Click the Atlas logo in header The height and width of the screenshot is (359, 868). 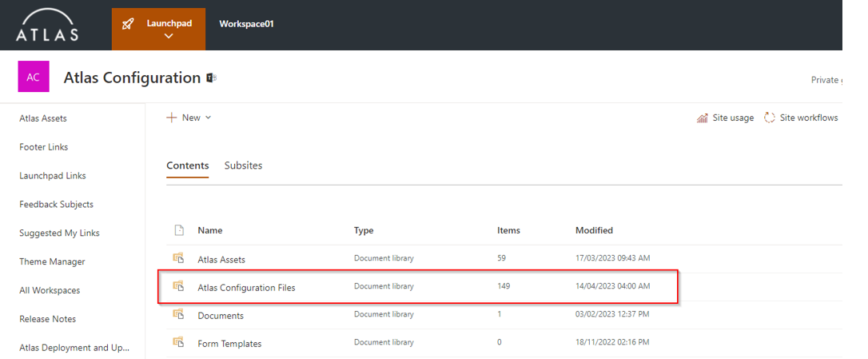[x=47, y=25]
